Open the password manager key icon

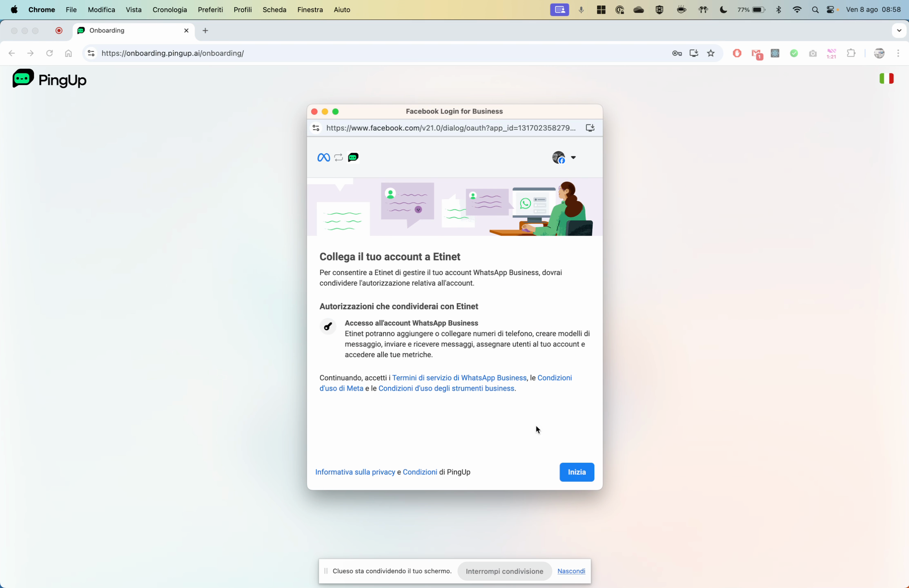(x=677, y=53)
